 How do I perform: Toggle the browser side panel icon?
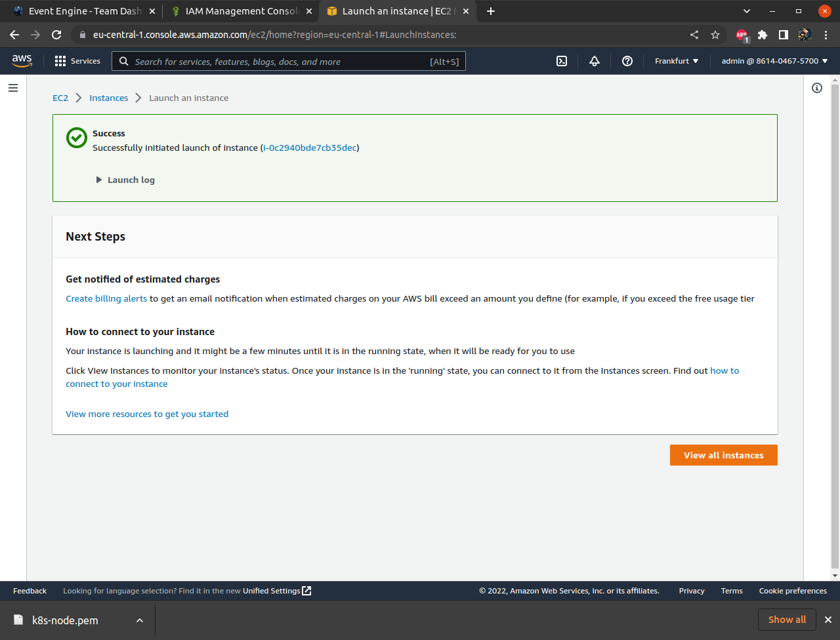(x=784, y=35)
